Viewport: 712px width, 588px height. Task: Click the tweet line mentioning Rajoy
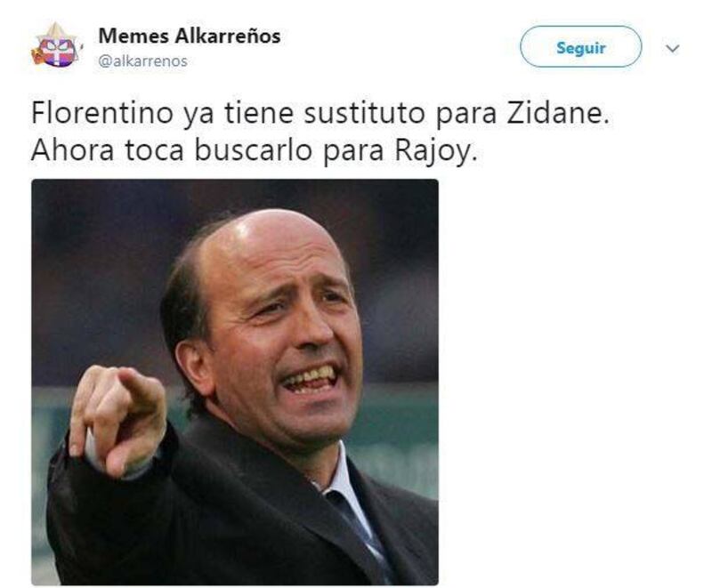coord(255,150)
